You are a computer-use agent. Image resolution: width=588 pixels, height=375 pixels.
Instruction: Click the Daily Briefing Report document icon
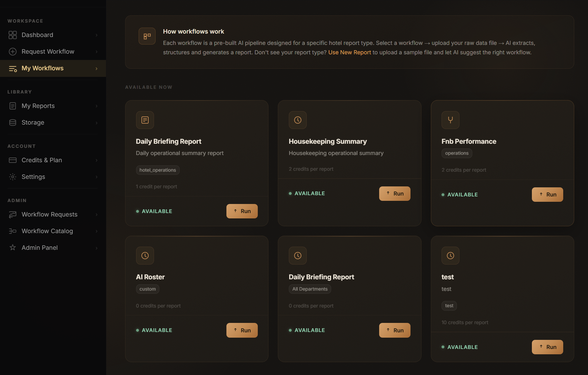[x=145, y=120]
